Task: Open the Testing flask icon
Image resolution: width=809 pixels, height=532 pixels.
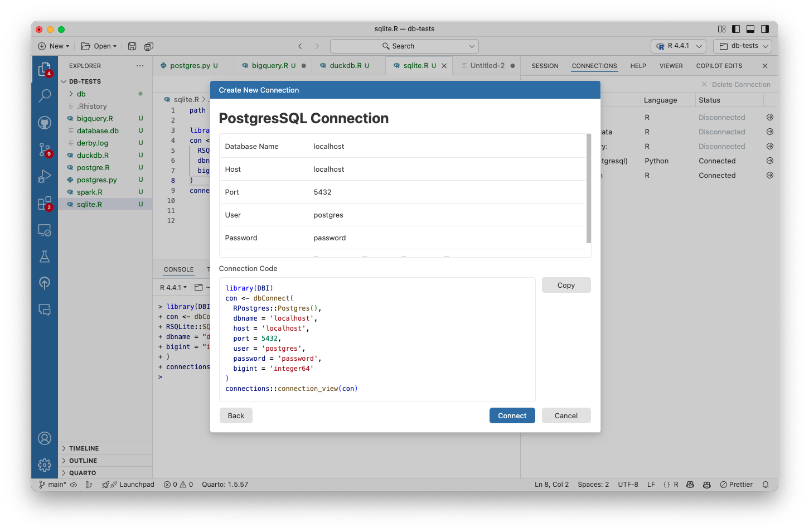Action: tap(45, 257)
